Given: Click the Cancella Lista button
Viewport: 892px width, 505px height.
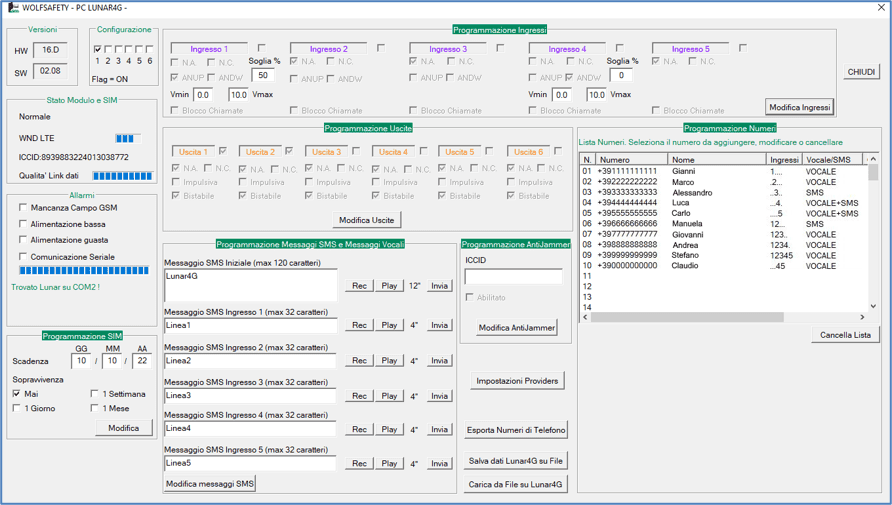Looking at the screenshot, I should point(845,335).
